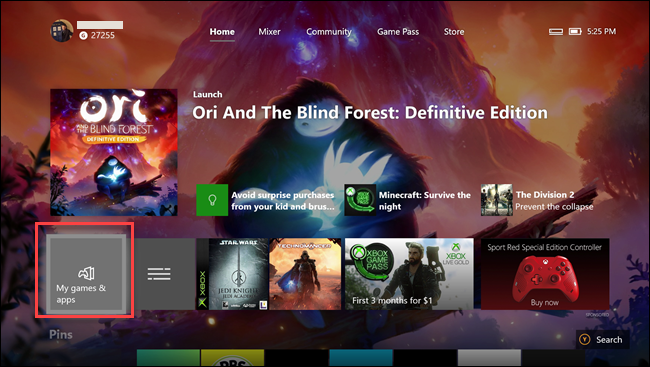Image resolution: width=650 pixels, height=367 pixels.
Task: Go to the Community tab
Action: pyautogui.click(x=329, y=32)
